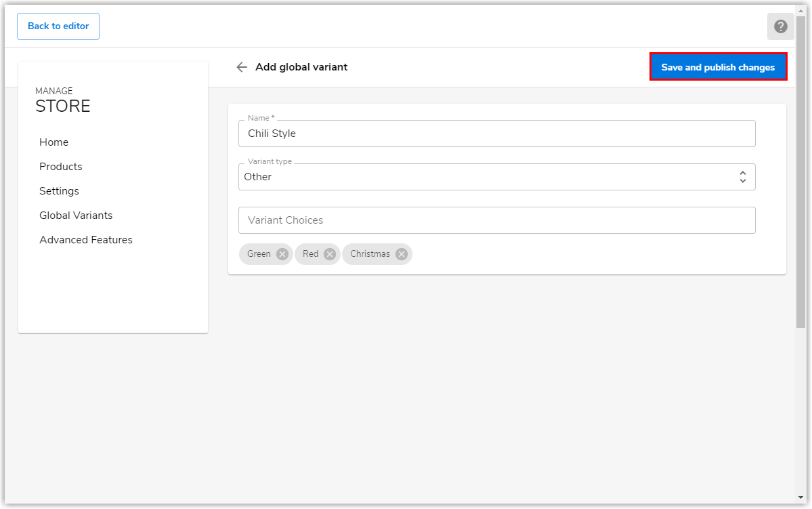Open Advanced Features section
The height and width of the screenshot is (509, 812).
click(x=86, y=239)
